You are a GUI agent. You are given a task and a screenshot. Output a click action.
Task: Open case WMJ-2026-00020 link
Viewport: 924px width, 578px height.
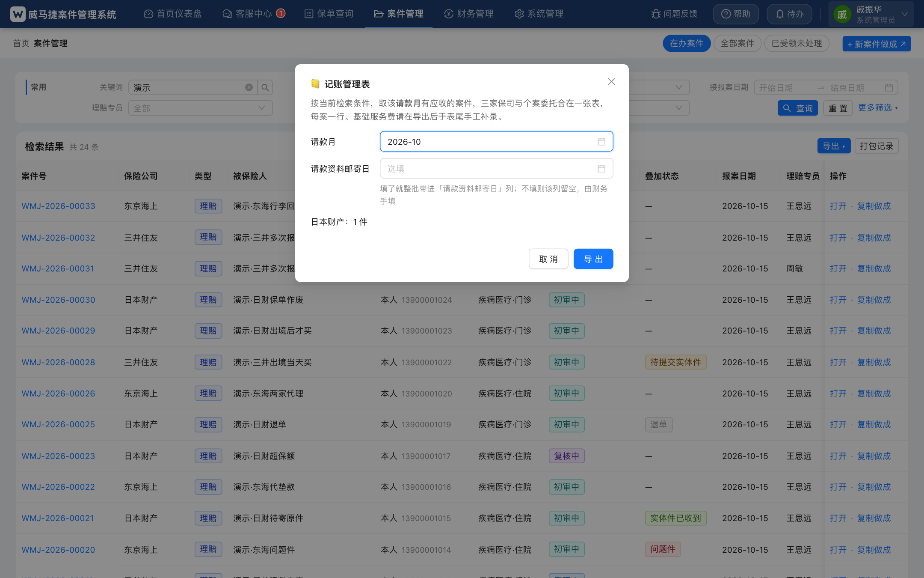(59, 550)
